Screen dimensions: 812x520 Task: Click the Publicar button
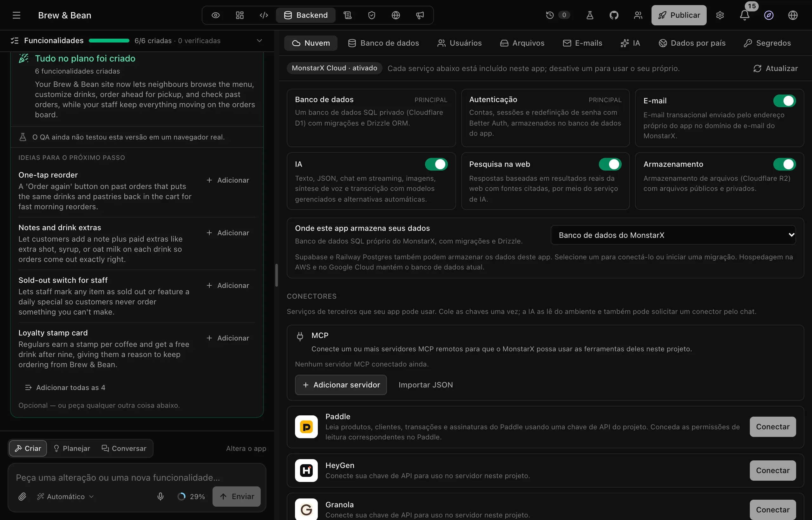(678, 15)
